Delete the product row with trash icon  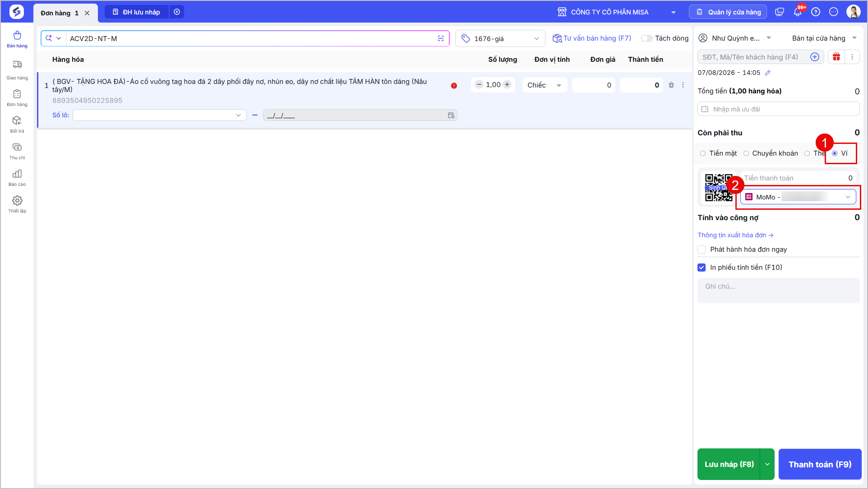[x=671, y=85]
